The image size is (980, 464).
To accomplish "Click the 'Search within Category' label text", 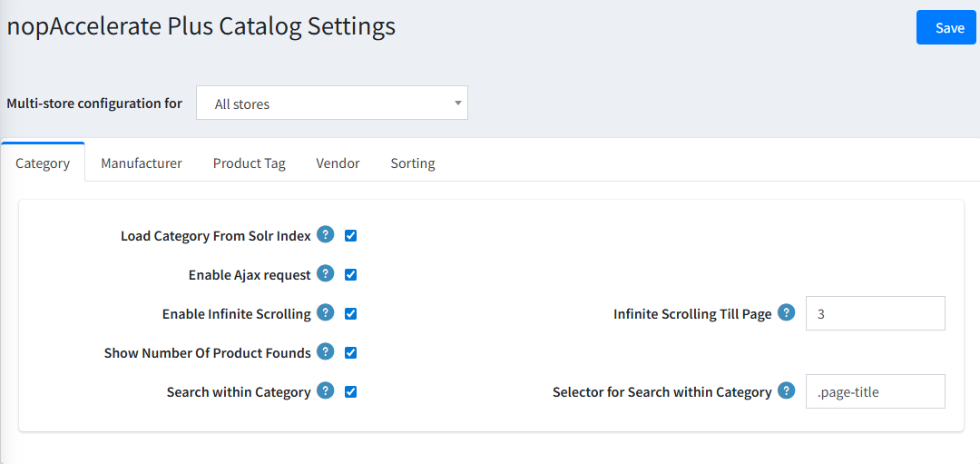I will [x=239, y=392].
